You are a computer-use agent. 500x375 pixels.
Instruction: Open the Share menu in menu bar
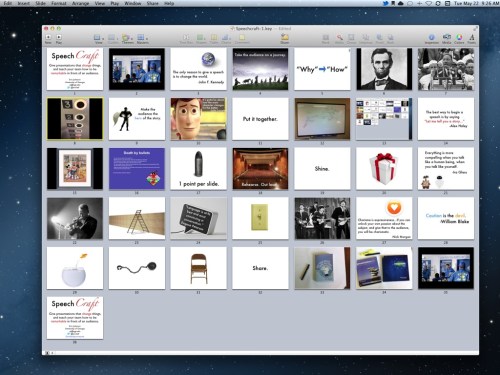coord(153,3)
